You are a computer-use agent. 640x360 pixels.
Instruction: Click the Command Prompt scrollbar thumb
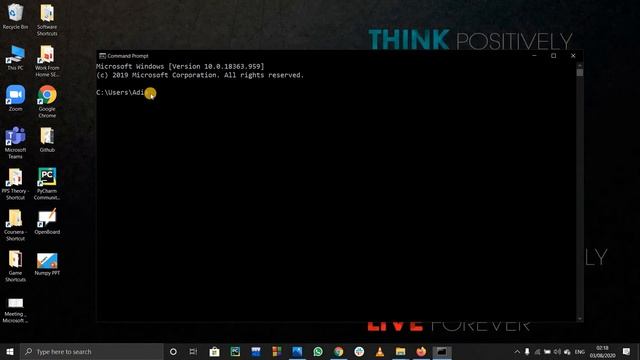(580, 73)
